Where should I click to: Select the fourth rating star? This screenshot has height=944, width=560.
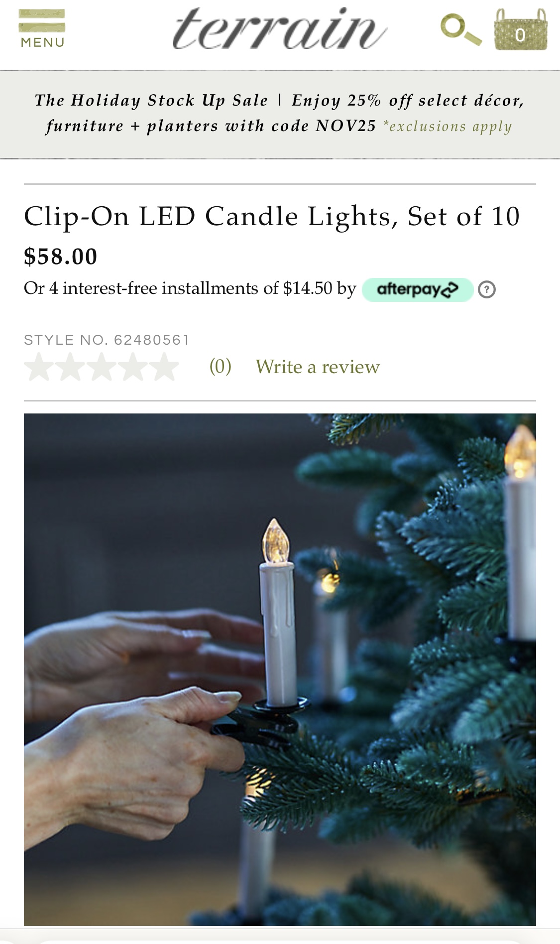[x=133, y=367]
